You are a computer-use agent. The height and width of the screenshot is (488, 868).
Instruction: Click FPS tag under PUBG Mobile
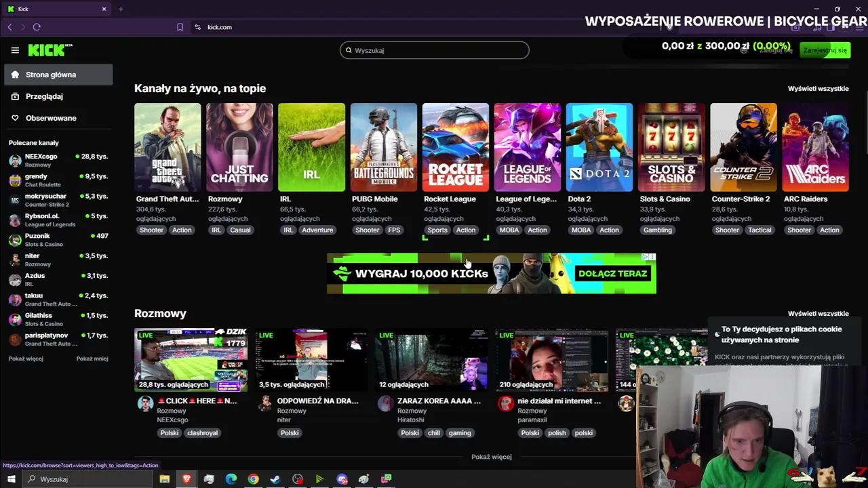tap(394, 230)
